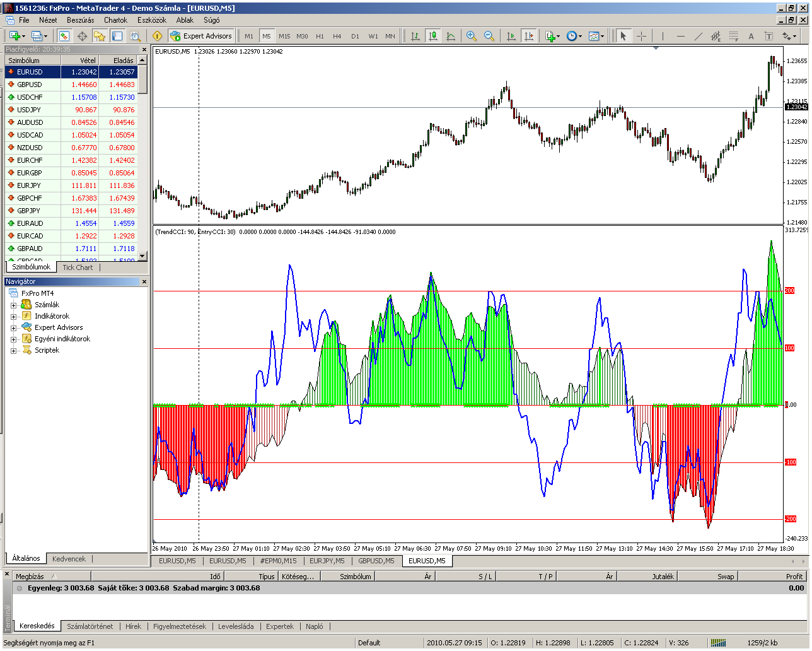Open the #EPM0,M15 chart tab
Image resolution: width=812 pixels, height=651 pixels.
click(x=278, y=561)
